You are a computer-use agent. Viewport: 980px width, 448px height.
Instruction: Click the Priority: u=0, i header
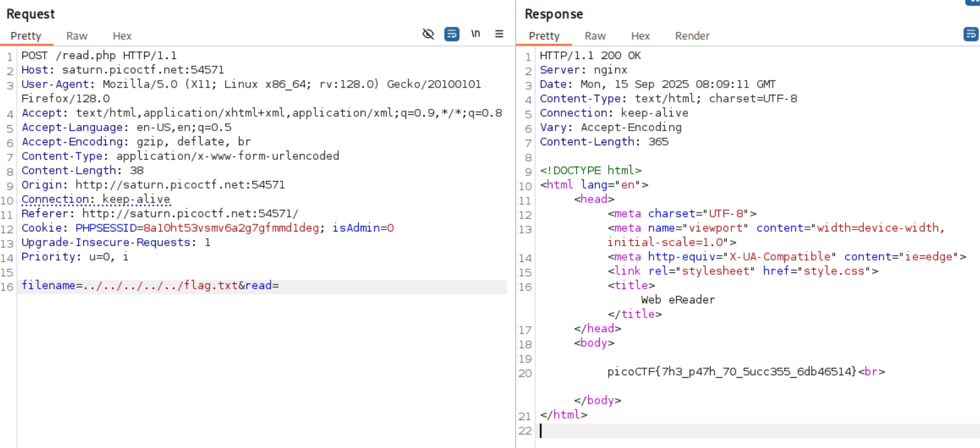[x=75, y=257]
